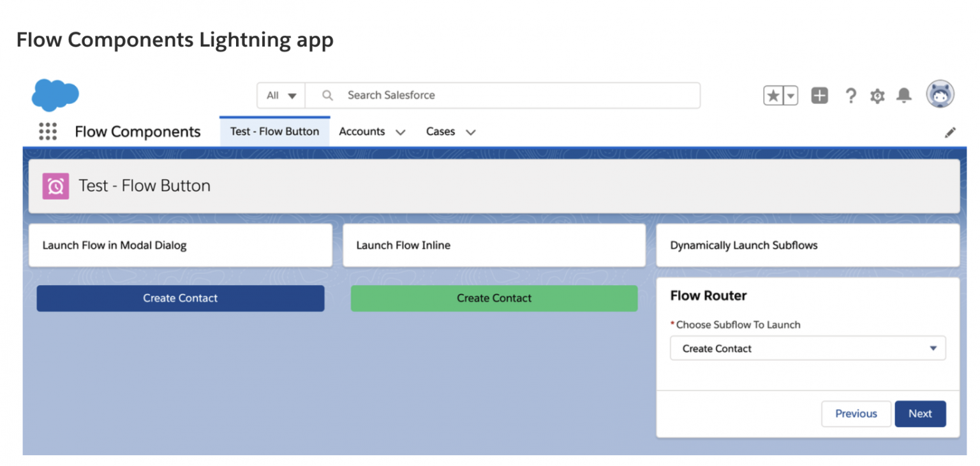The image size is (980, 466).
Task: Open the Accounts tab dropdown chevron
Action: click(x=401, y=132)
